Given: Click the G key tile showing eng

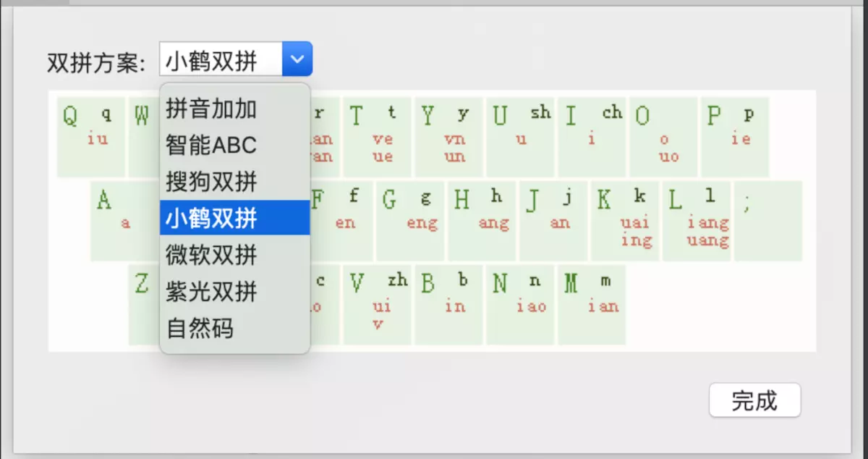Looking at the screenshot, I should tap(411, 221).
